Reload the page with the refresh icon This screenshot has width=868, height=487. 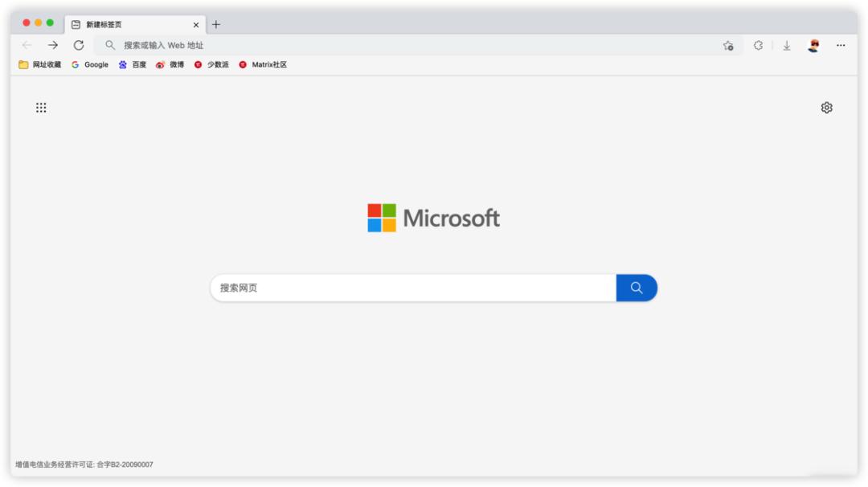click(79, 45)
